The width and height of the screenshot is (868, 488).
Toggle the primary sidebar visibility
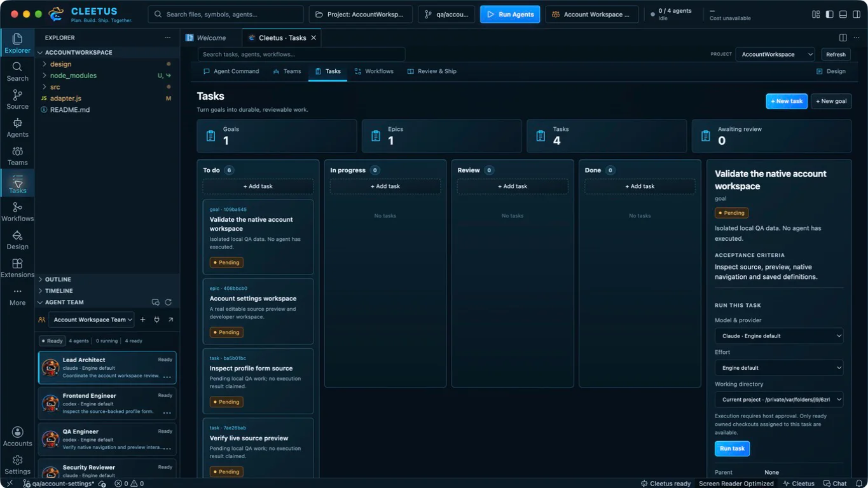click(x=830, y=14)
